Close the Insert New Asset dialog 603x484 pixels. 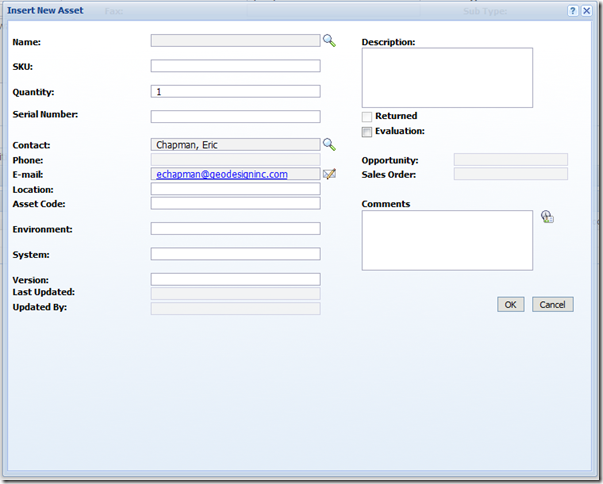[588, 10]
